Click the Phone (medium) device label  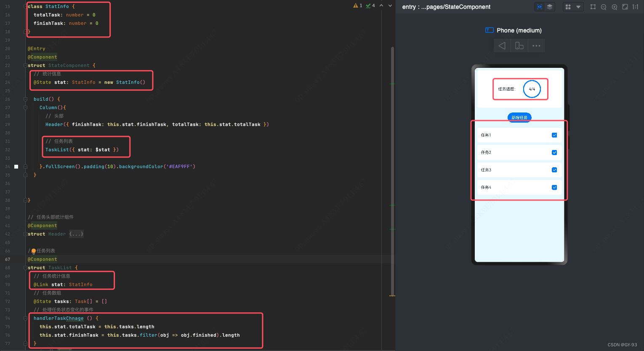pyautogui.click(x=519, y=30)
